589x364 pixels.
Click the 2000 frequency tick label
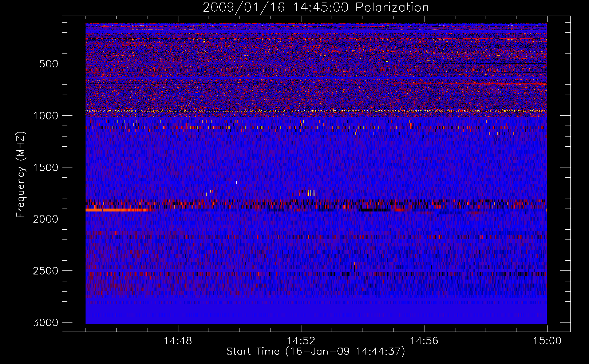[46, 219]
